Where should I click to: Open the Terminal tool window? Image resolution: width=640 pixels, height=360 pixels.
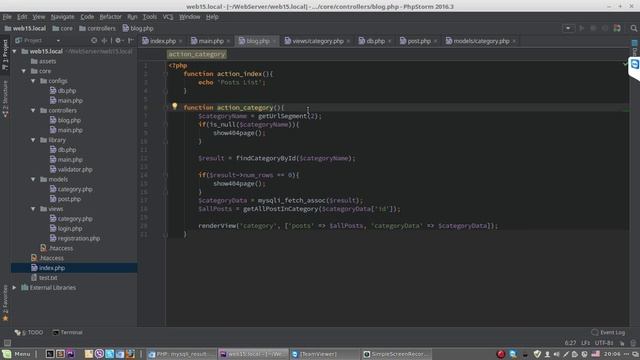click(x=68, y=332)
